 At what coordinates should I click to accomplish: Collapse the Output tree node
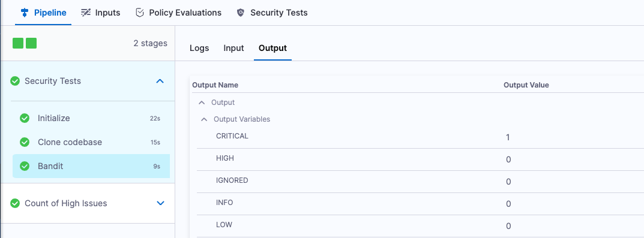click(x=201, y=103)
